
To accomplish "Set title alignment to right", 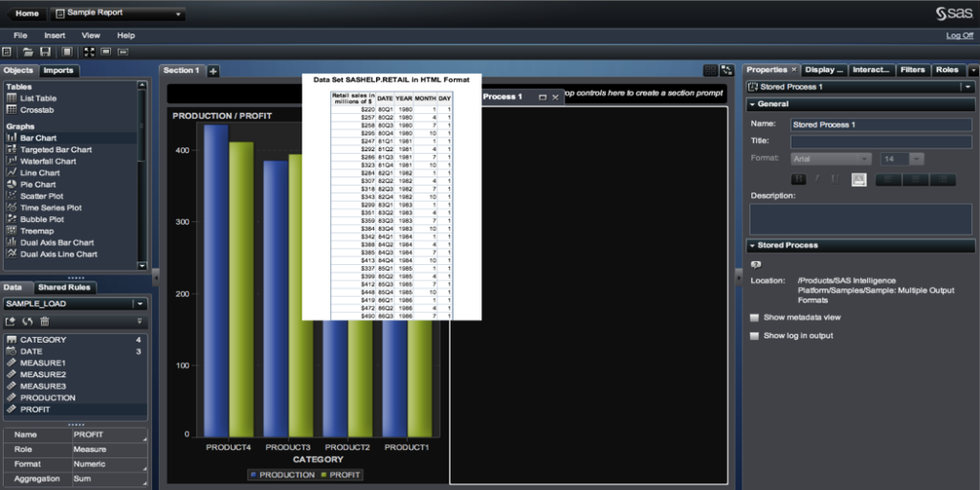I will 943,180.
